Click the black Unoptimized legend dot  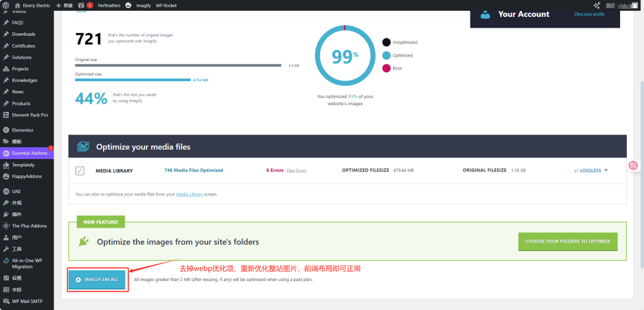387,42
